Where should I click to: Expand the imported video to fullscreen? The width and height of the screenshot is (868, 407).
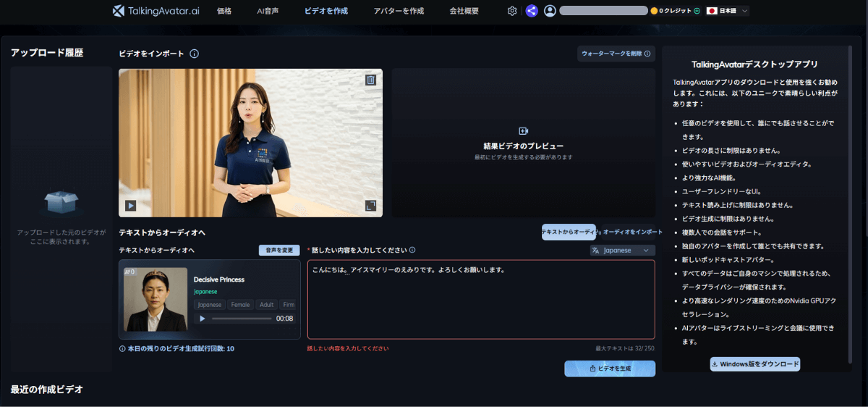pyautogui.click(x=370, y=206)
